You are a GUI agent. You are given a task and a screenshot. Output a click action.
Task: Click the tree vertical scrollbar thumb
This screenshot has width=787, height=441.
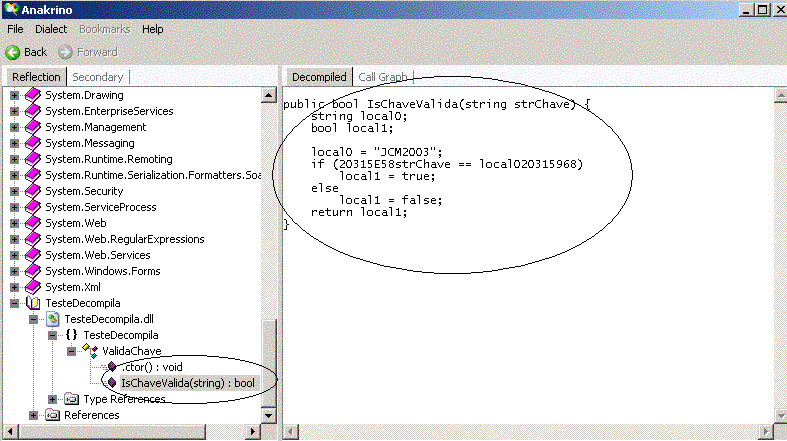pos(269,363)
